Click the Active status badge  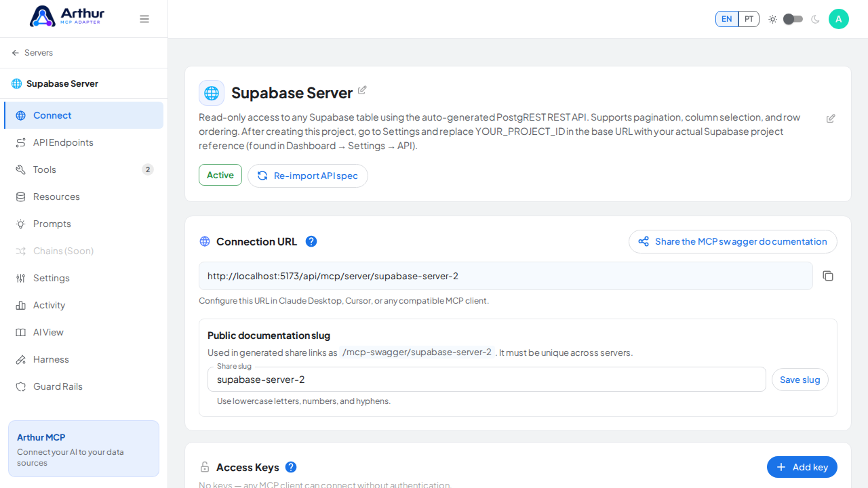click(x=220, y=175)
